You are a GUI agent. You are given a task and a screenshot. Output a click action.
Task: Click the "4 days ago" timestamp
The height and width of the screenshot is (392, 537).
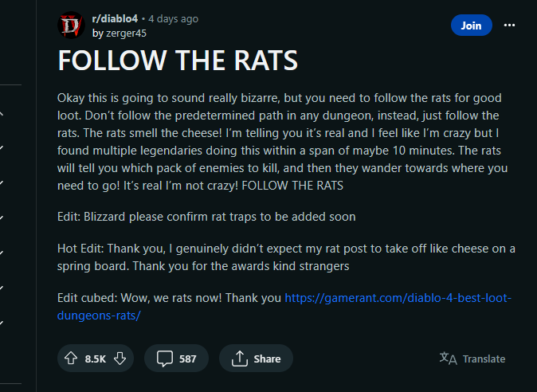(x=175, y=18)
